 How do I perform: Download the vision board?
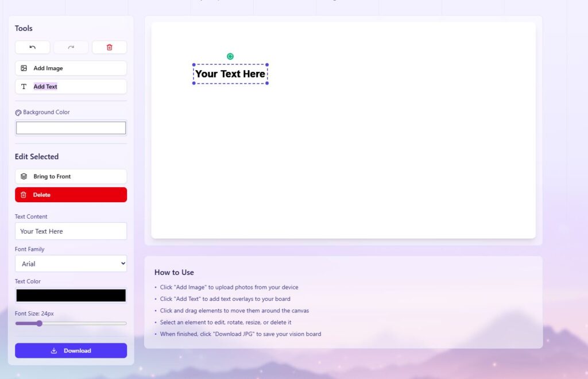click(71, 351)
